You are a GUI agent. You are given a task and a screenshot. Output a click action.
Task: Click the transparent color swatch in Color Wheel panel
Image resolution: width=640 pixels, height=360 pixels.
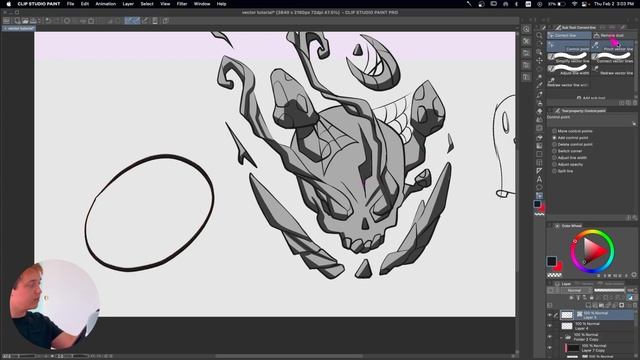coord(554,275)
